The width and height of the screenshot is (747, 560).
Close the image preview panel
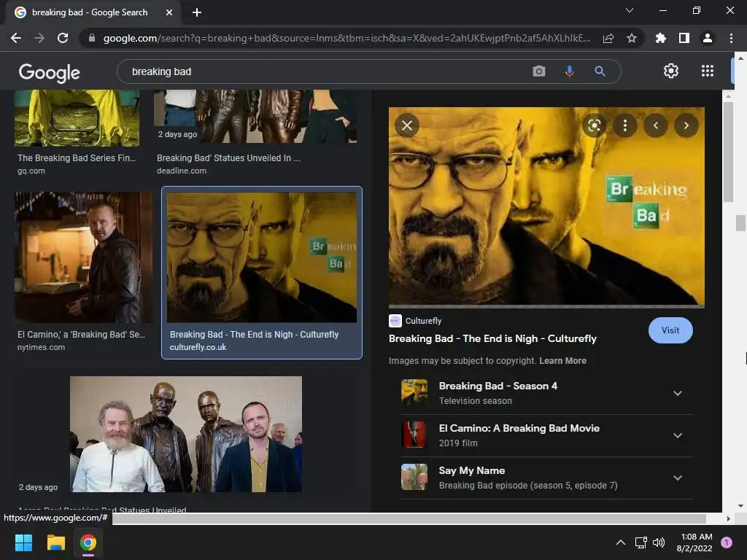point(407,125)
